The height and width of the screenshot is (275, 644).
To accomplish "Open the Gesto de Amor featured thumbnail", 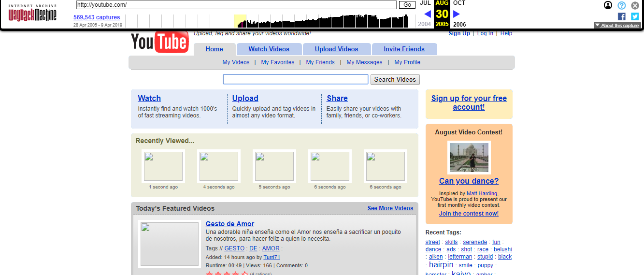I will click(x=170, y=244).
